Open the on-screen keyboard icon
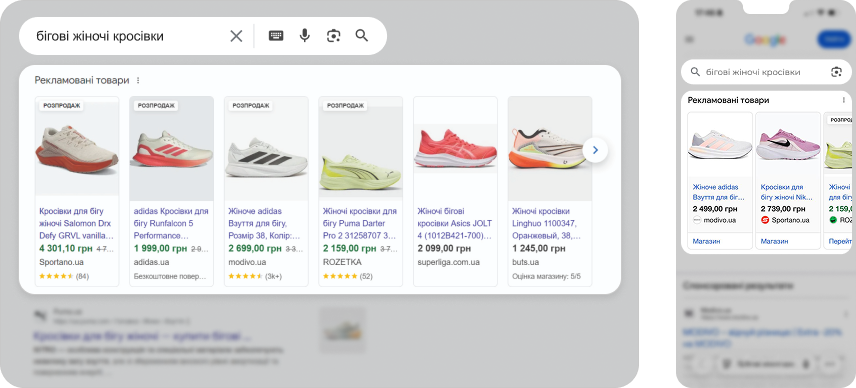 pos(276,36)
